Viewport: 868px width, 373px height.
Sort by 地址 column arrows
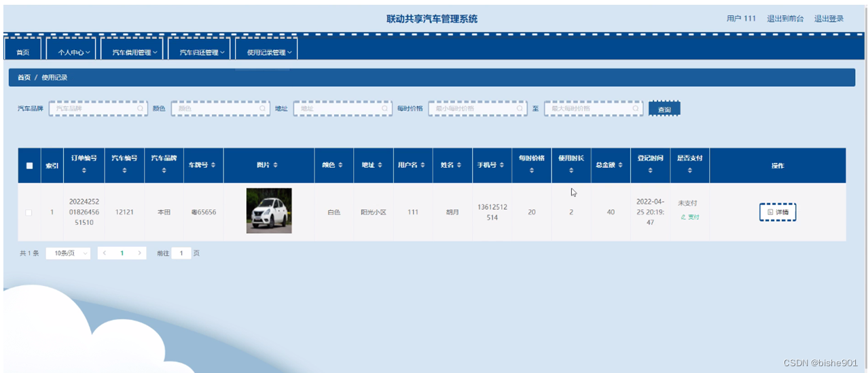click(380, 165)
